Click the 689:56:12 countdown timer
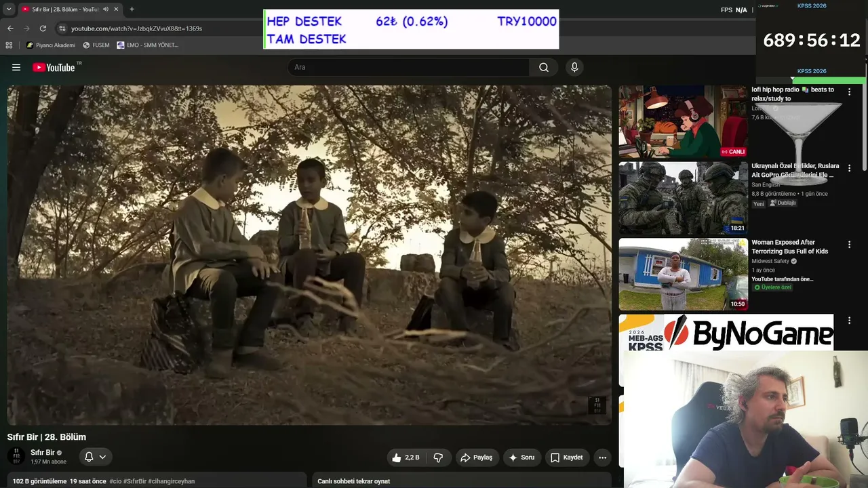This screenshot has height=488, width=868. [812, 41]
